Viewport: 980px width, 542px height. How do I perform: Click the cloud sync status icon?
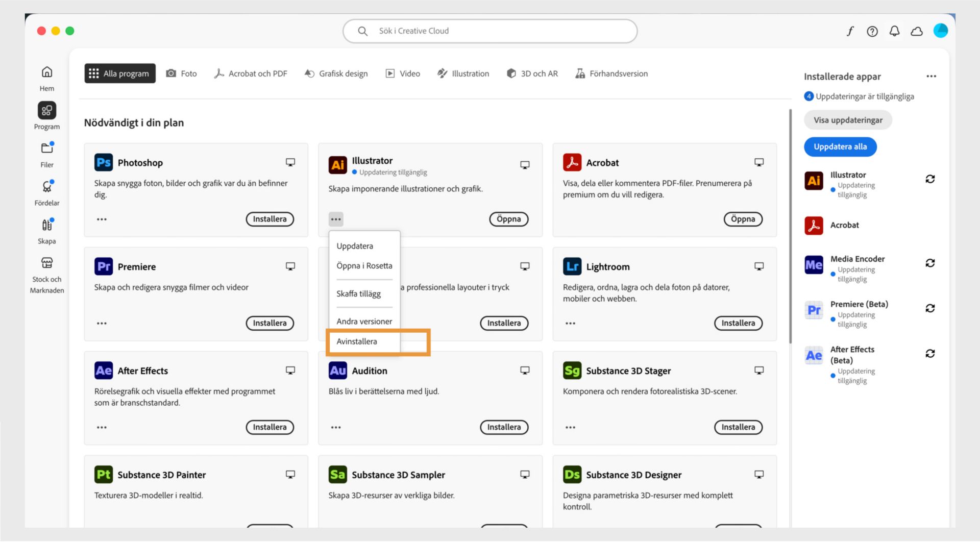[917, 31]
